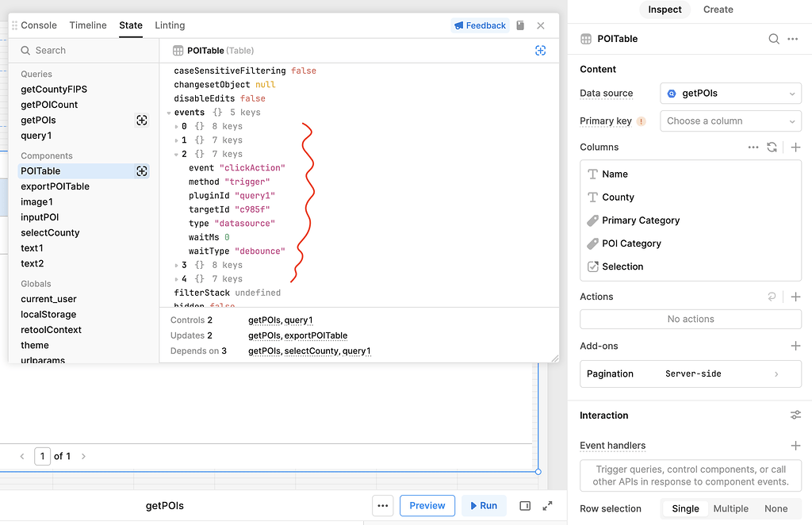The image size is (812, 525).
Task: Select current_user global
Action: (x=48, y=299)
